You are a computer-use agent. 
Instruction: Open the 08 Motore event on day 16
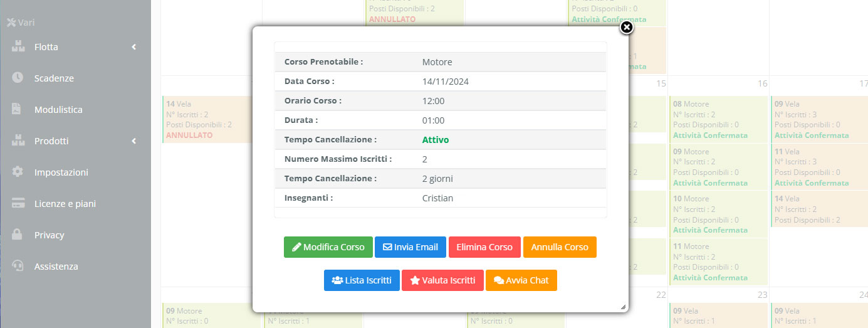(x=719, y=120)
